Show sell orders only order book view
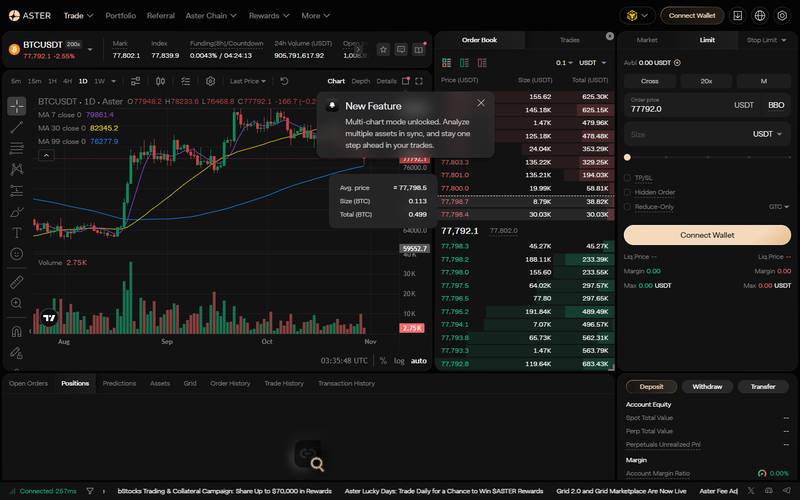Viewport: 800px width, 500px height. click(x=482, y=63)
